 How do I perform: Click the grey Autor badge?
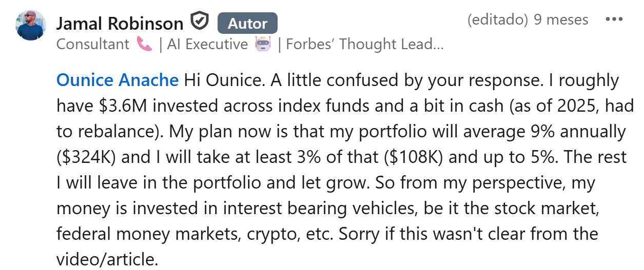pos(247,24)
